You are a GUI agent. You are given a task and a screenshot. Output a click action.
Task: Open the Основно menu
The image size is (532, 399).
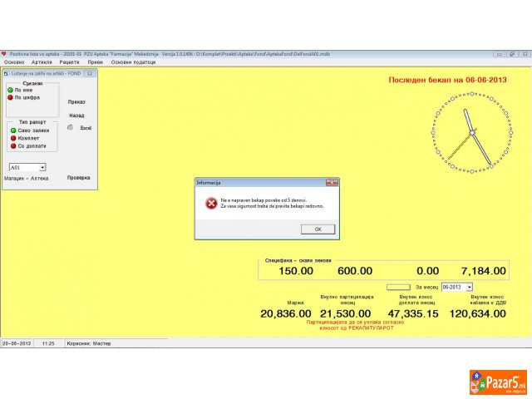point(14,62)
